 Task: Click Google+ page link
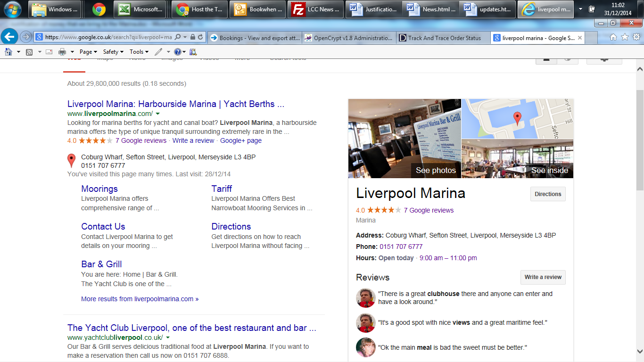click(241, 140)
